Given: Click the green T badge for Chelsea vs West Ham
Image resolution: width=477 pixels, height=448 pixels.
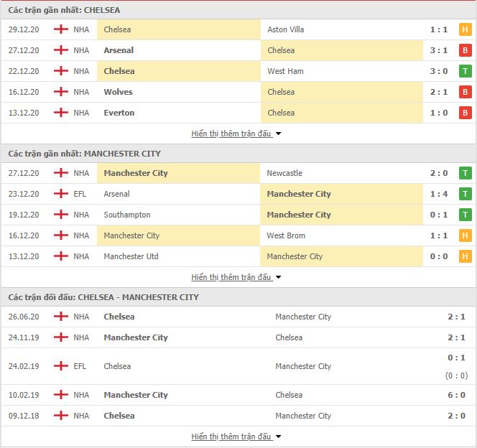Looking at the screenshot, I should [x=465, y=71].
